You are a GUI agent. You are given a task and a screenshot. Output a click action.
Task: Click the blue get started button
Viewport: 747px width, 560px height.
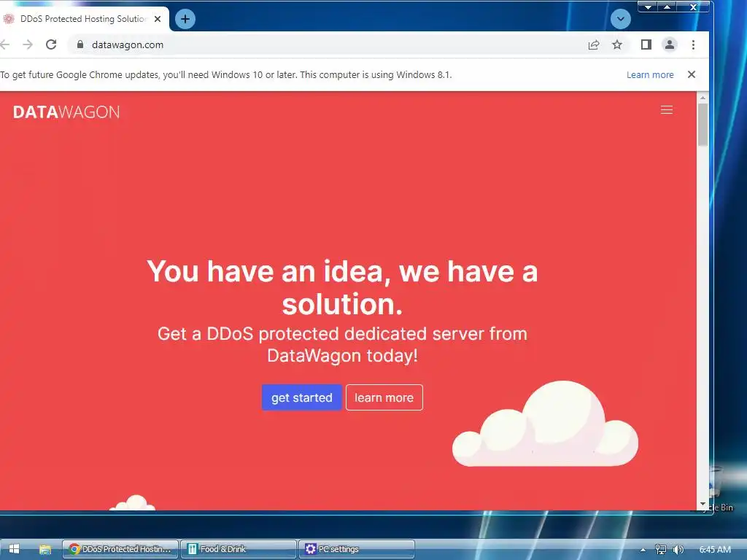[301, 397]
